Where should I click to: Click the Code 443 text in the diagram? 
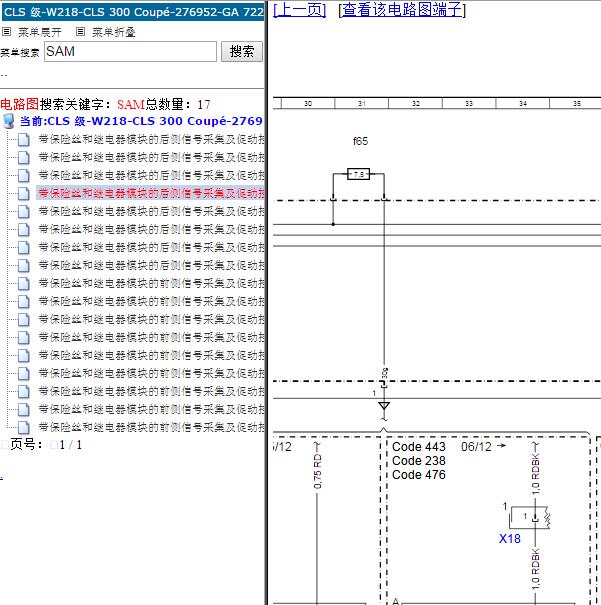419,446
